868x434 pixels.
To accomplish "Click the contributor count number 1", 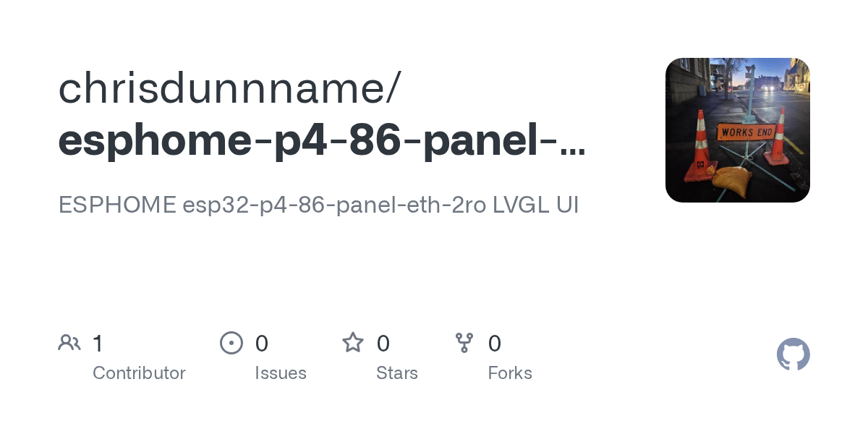I will 98,344.
